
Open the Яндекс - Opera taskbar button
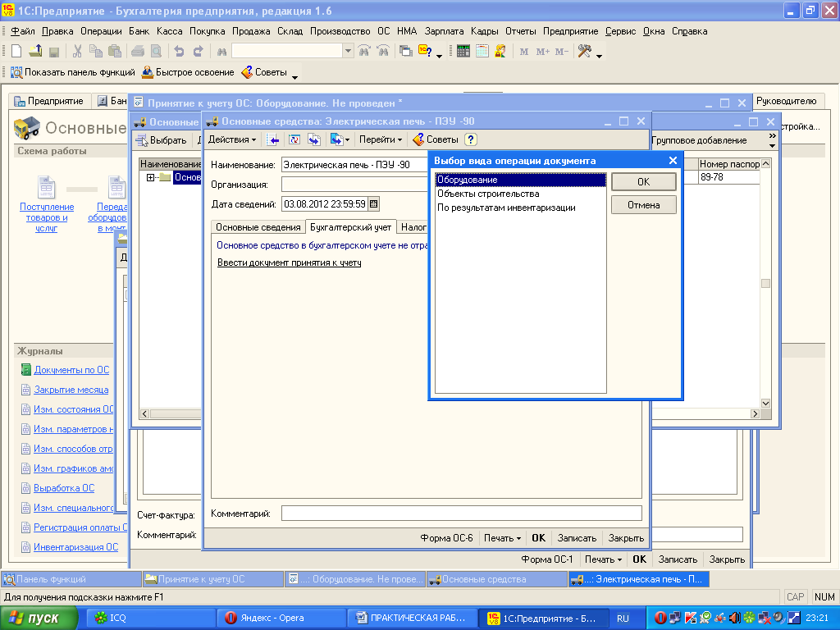tap(281, 618)
